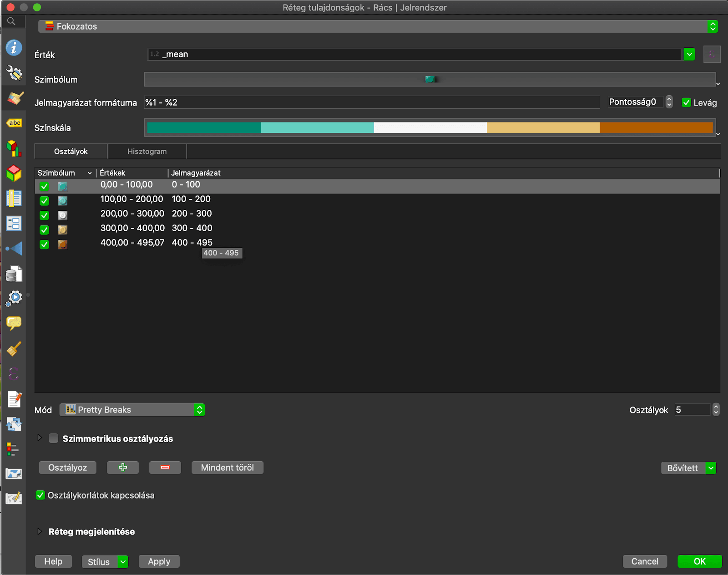Open the Diagrams panel icon
Image resolution: width=728 pixels, height=575 pixels.
pos(14,148)
